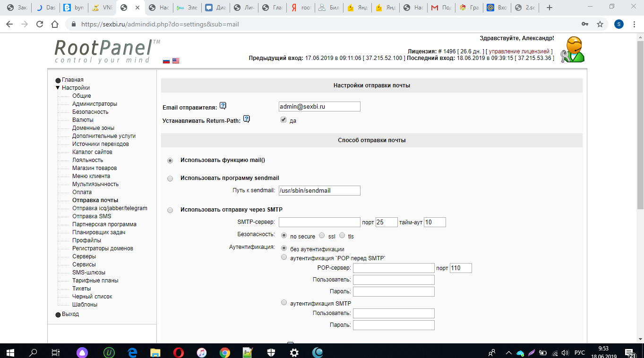The width and height of the screenshot is (644, 358).
Task: Open Главная in the sidebar
Action: tap(72, 80)
